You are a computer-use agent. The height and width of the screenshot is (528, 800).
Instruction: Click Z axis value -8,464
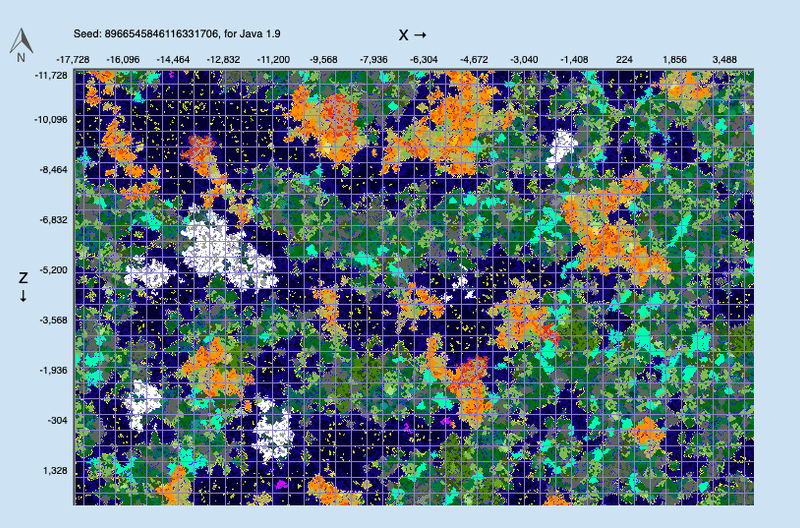[x=53, y=169]
